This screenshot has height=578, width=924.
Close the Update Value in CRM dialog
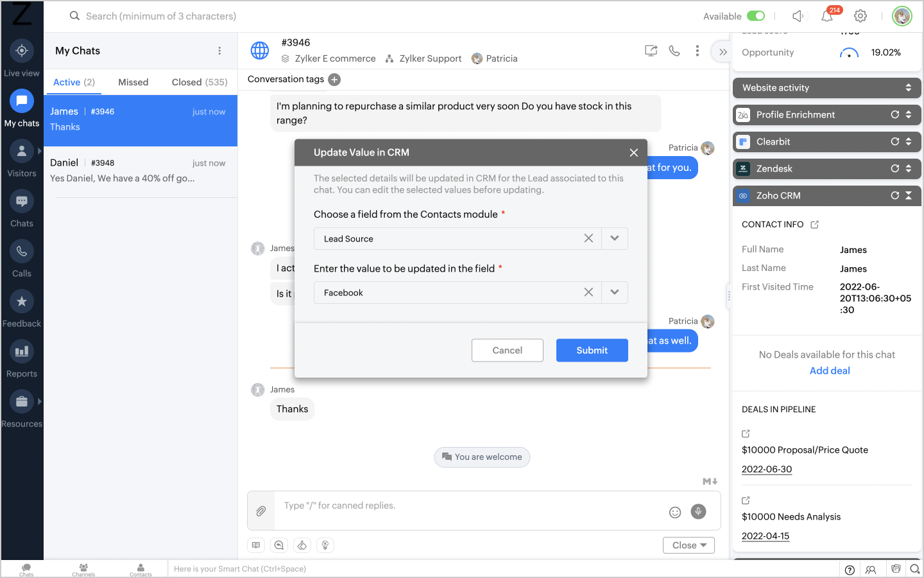634,153
